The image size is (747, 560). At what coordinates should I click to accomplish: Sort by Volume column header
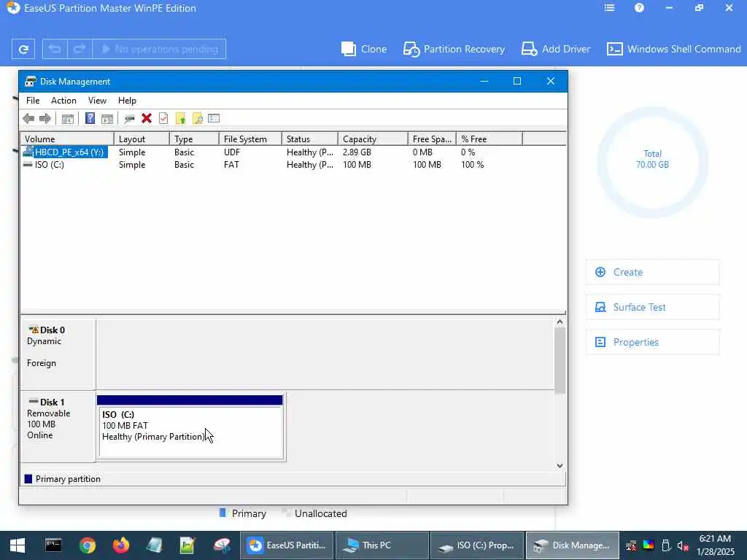pyautogui.click(x=67, y=139)
